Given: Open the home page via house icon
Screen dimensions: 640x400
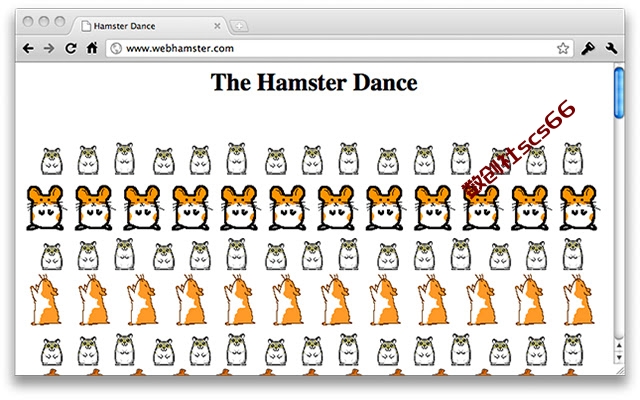Looking at the screenshot, I should pyautogui.click(x=92, y=48).
